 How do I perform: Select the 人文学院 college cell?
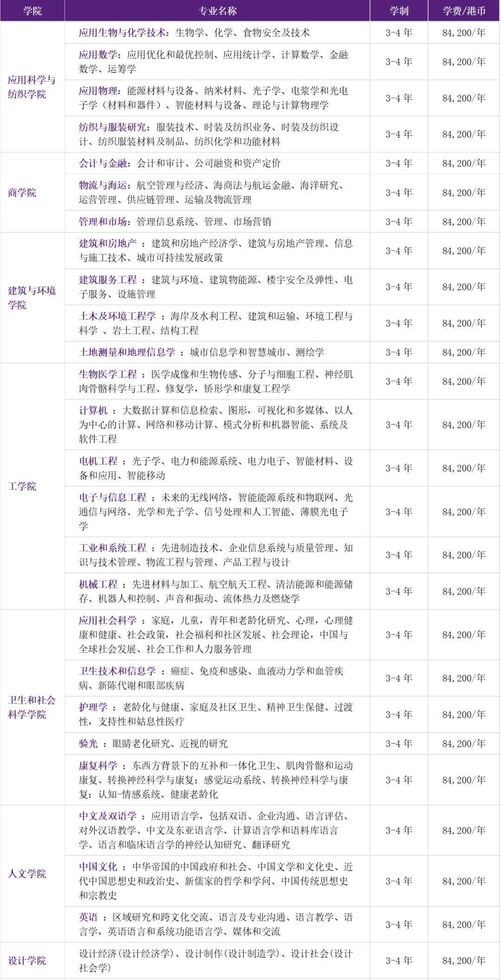click(x=27, y=873)
